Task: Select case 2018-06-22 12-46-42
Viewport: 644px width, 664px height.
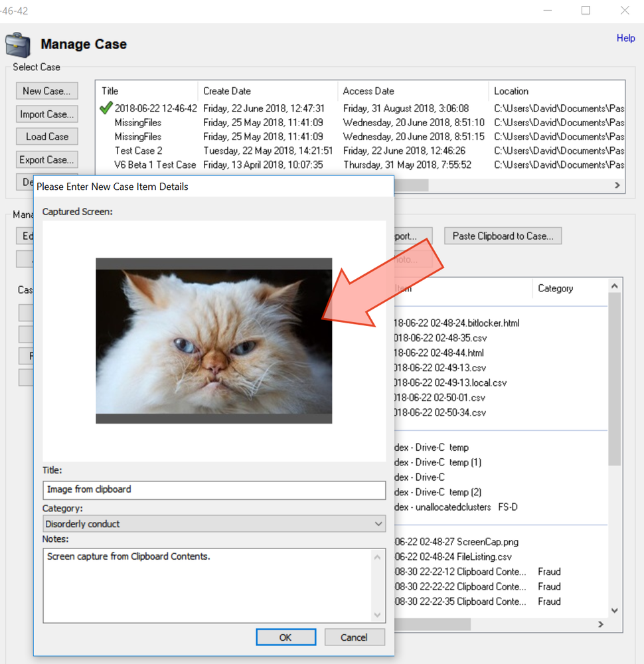Action: pos(362,108)
